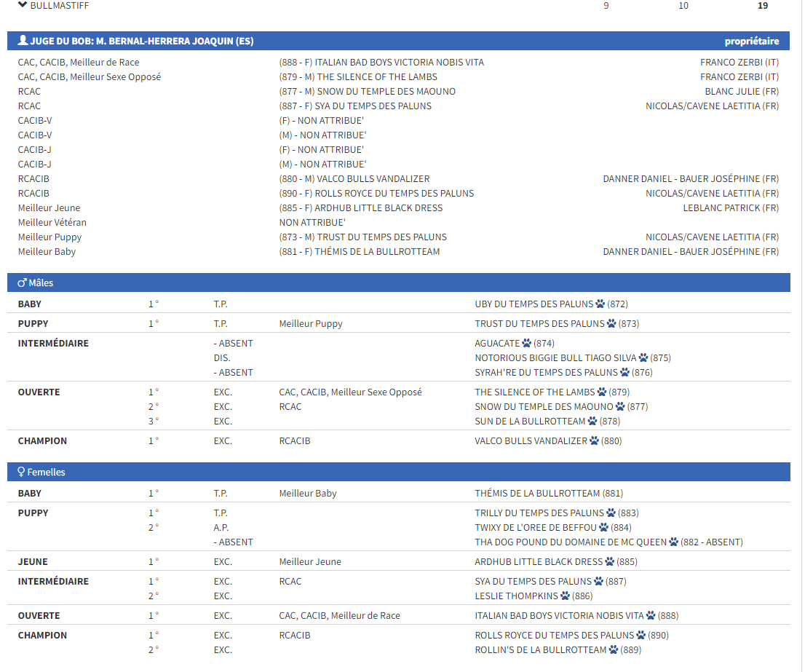Open paw icon for THE SILENCE OF THE LAMBS (879)

(x=602, y=392)
